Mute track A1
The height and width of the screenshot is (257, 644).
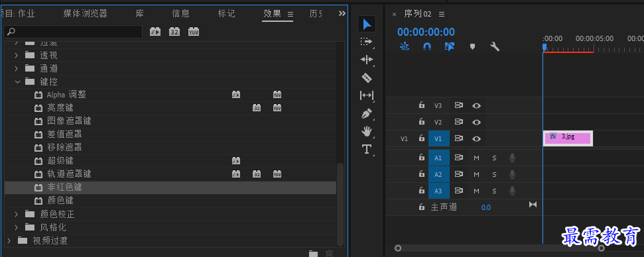click(476, 158)
